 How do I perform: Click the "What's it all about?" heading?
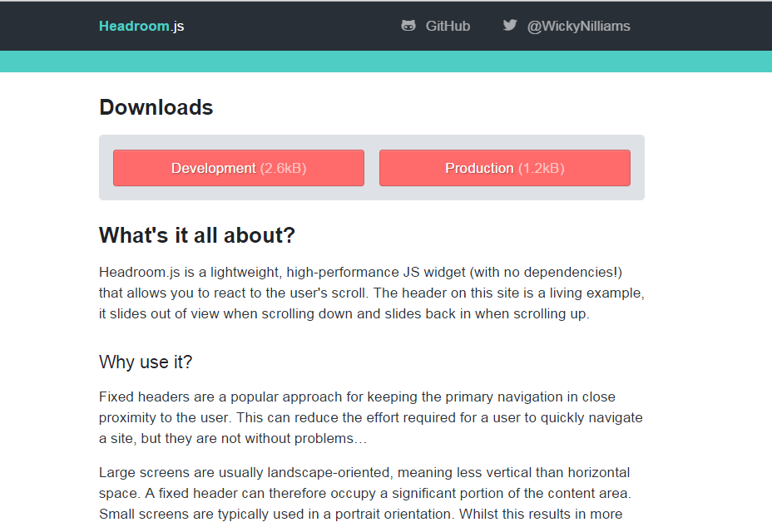click(197, 236)
